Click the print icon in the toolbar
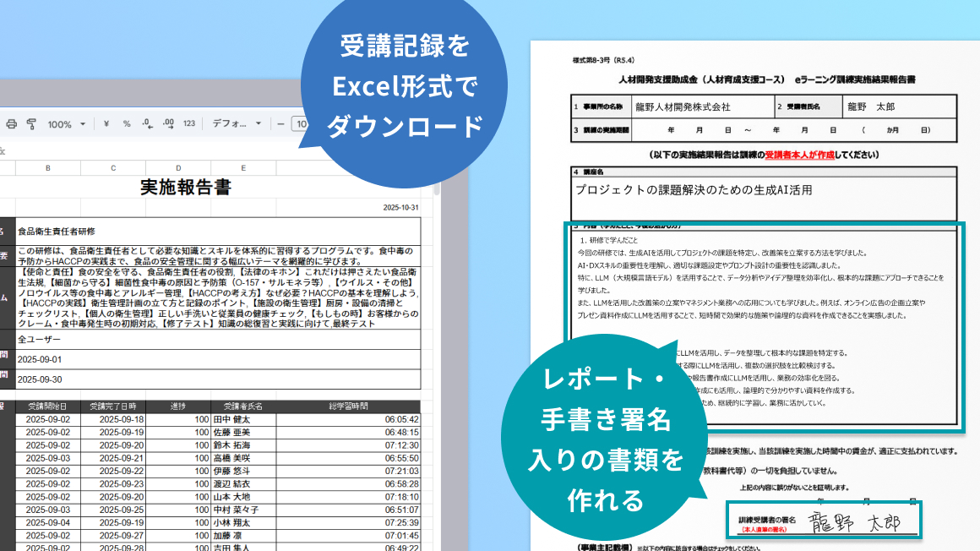This screenshot has height=551, width=980. coord(11,124)
